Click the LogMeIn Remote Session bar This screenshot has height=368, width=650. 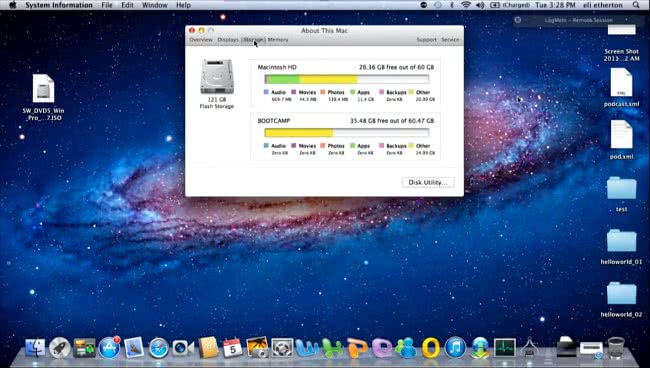(578, 20)
